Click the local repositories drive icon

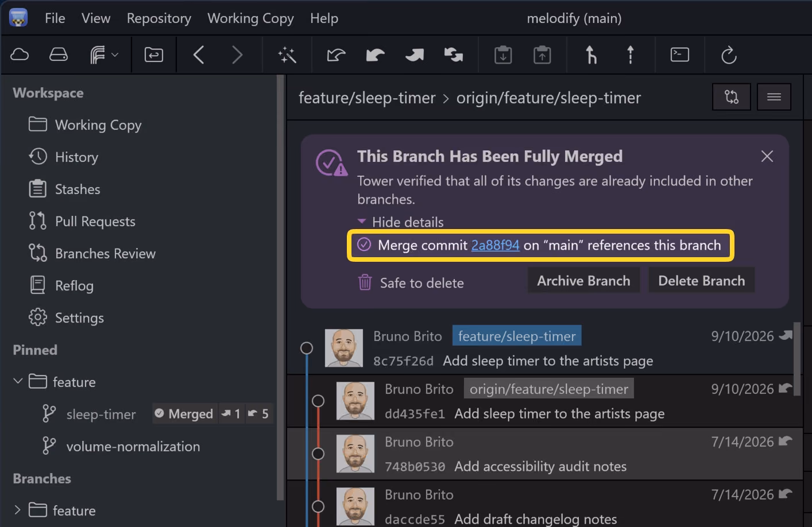pos(59,55)
